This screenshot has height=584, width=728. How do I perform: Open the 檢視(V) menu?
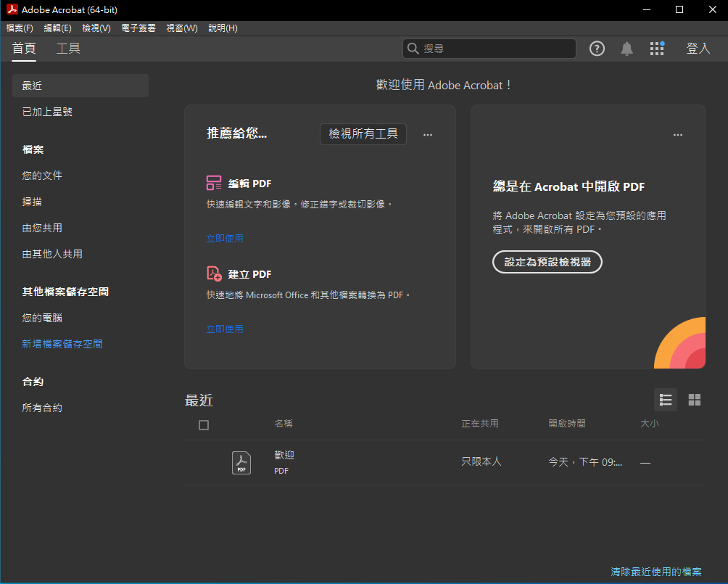(x=96, y=28)
